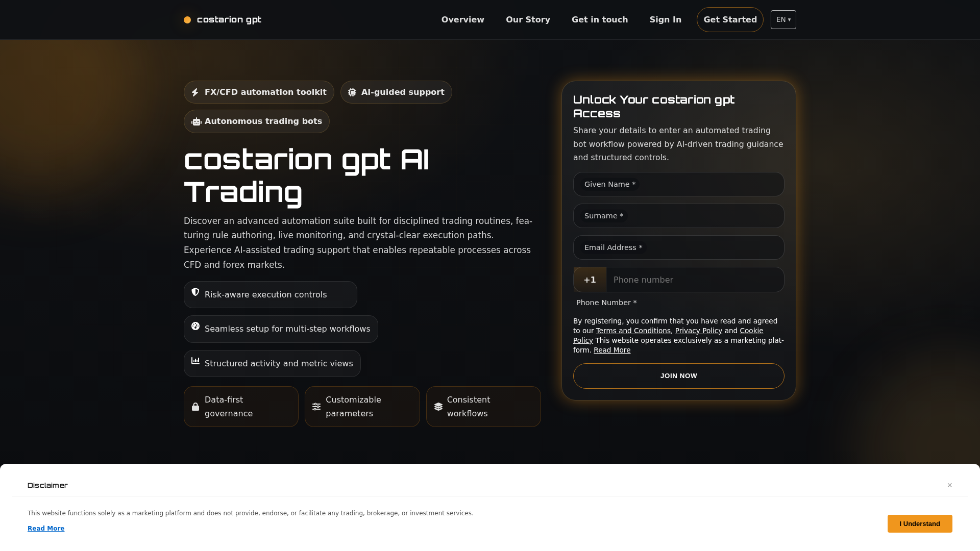Image resolution: width=980 pixels, height=551 pixels.
Task: Click the Consistent workflows label
Action: click(x=469, y=407)
